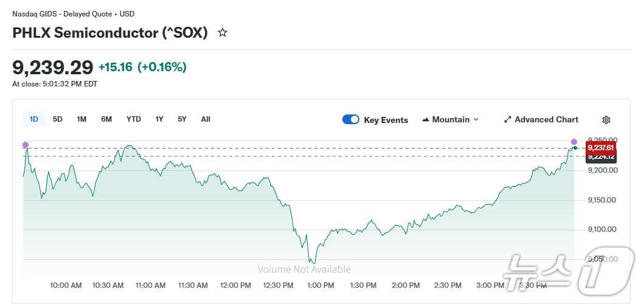View the 5Y time range

coord(182,119)
